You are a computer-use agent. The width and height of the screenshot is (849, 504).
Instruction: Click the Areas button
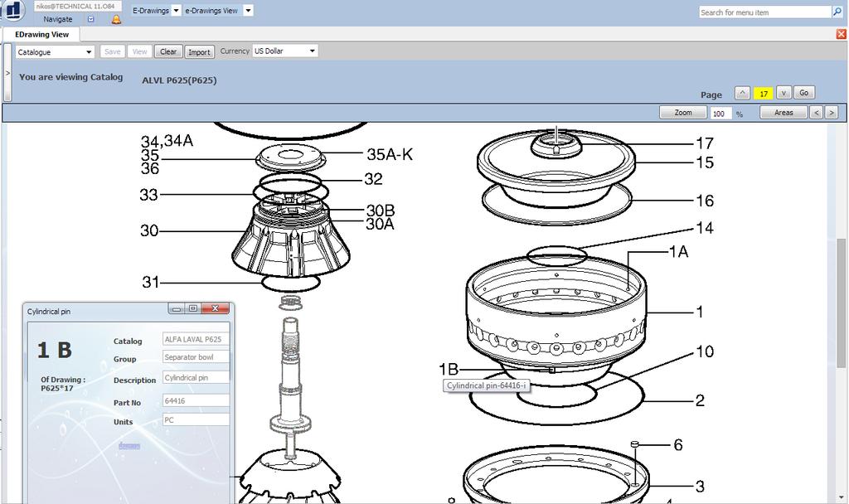(x=784, y=113)
